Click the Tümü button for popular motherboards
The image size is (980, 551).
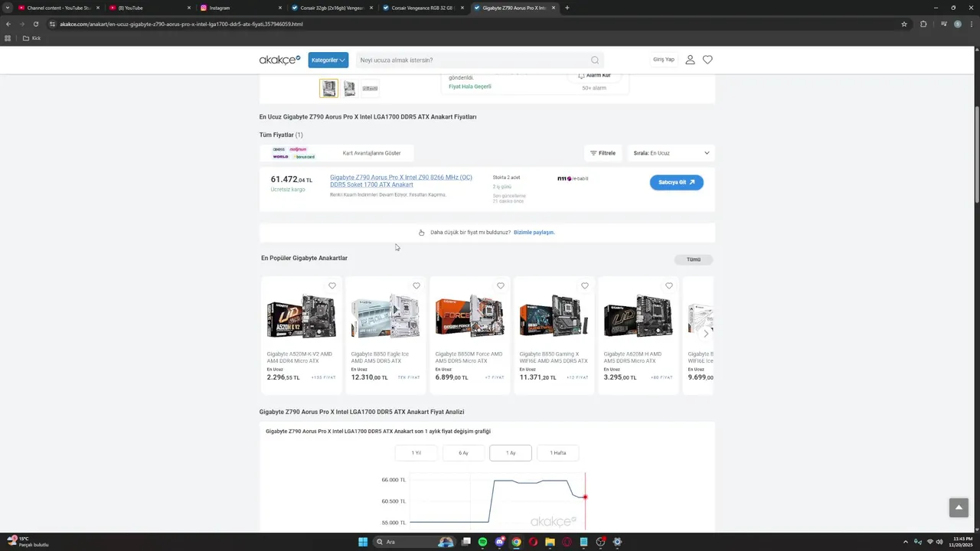(694, 259)
